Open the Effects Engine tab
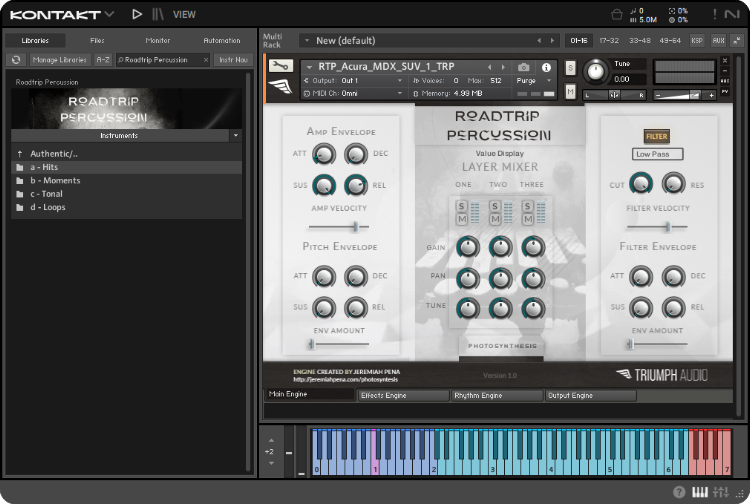 tap(403, 395)
